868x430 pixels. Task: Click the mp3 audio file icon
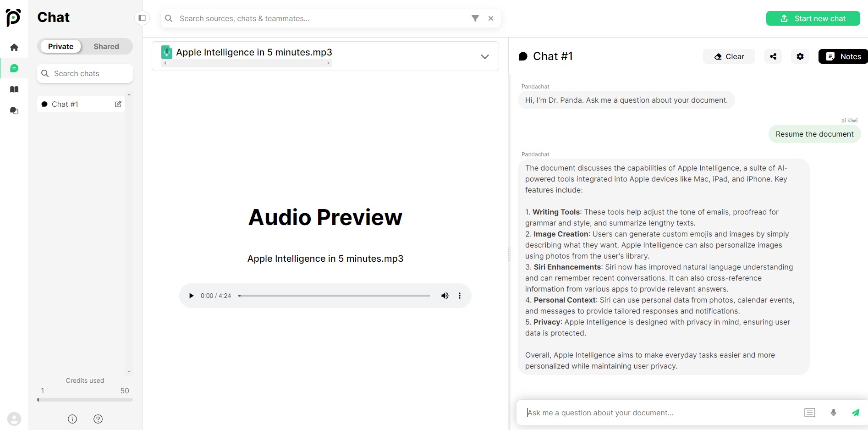(x=167, y=52)
